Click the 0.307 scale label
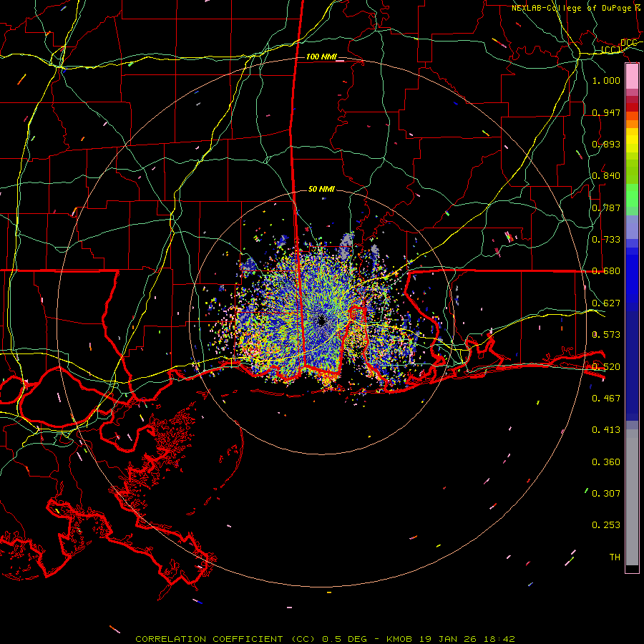 [x=606, y=493]
